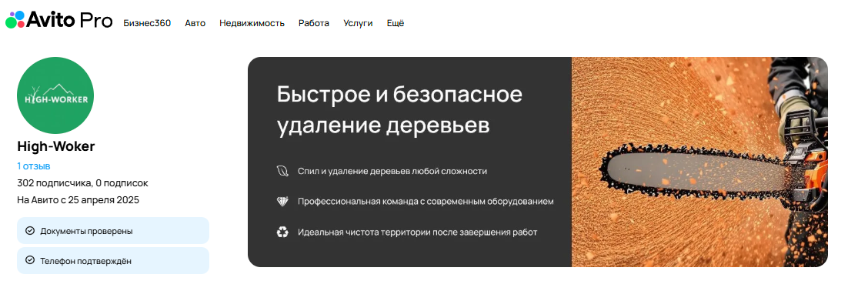The image size is (868, 291).
Task: Click the High-Worker green profile avatar
Action: 55,95
